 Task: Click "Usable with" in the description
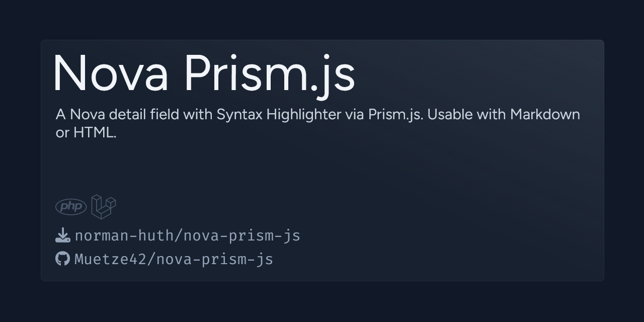pyautogui.click(x=466, y=114)
